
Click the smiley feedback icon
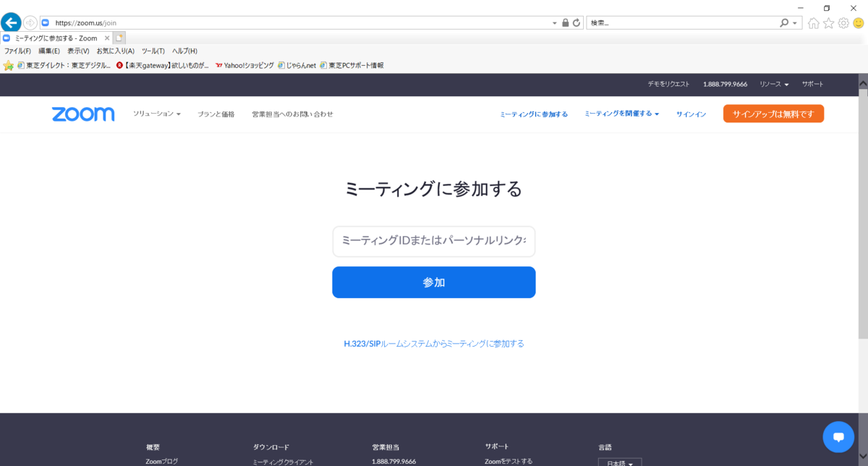tap(859, 23)
